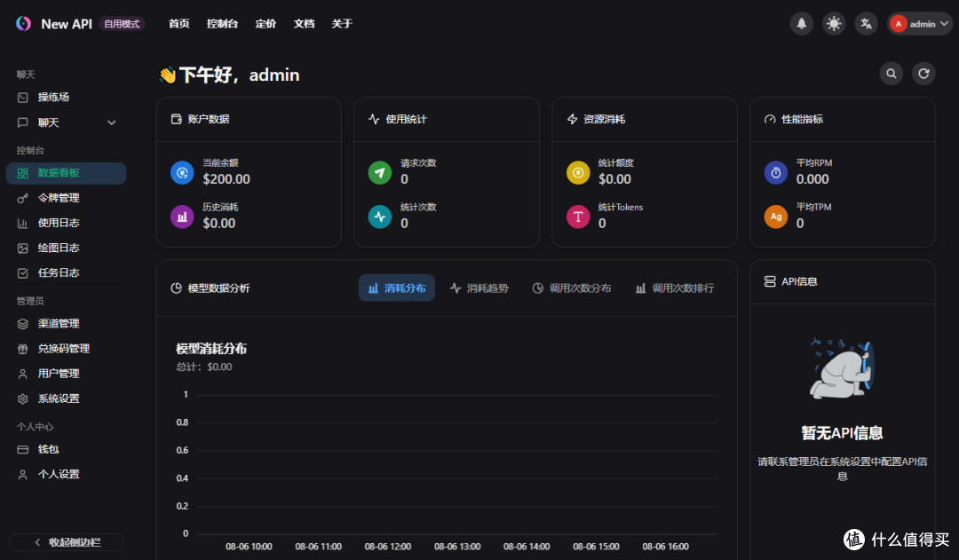Screen dimensions: 959x560
Task: Click the 账户数据 card header
Action: coord(249,119)
